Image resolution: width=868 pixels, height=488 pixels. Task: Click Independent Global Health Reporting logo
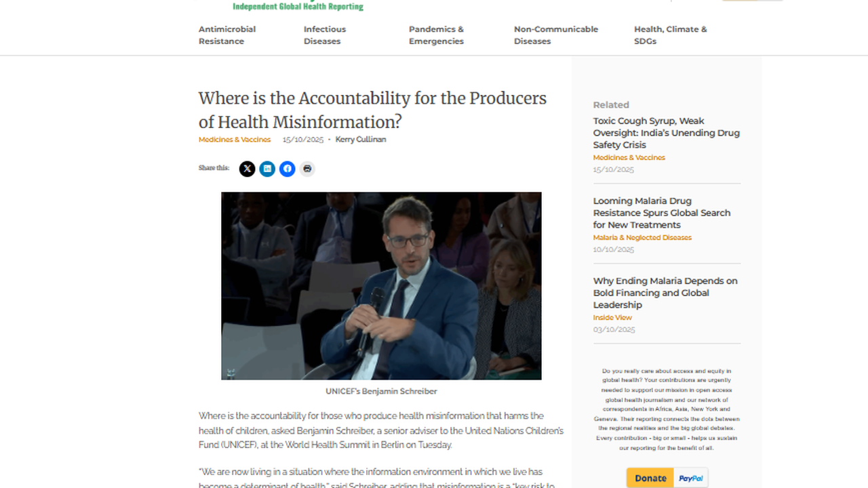click(x=298, y=7)
